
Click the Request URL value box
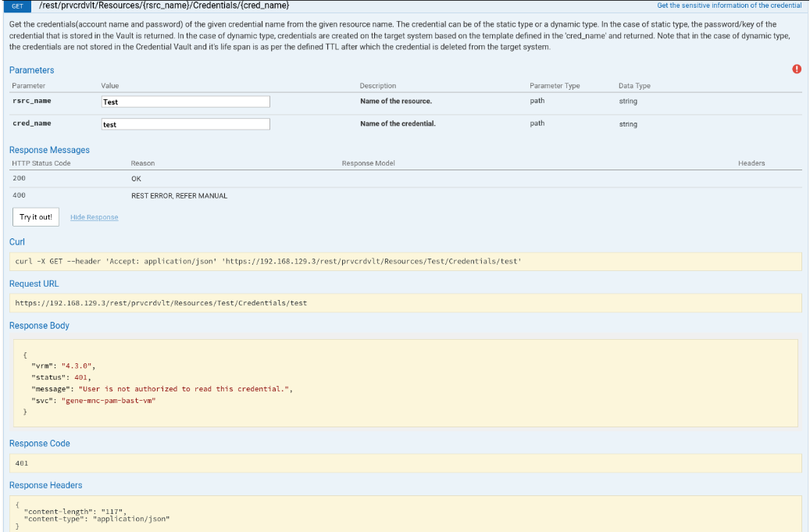(x=405, y=303)
